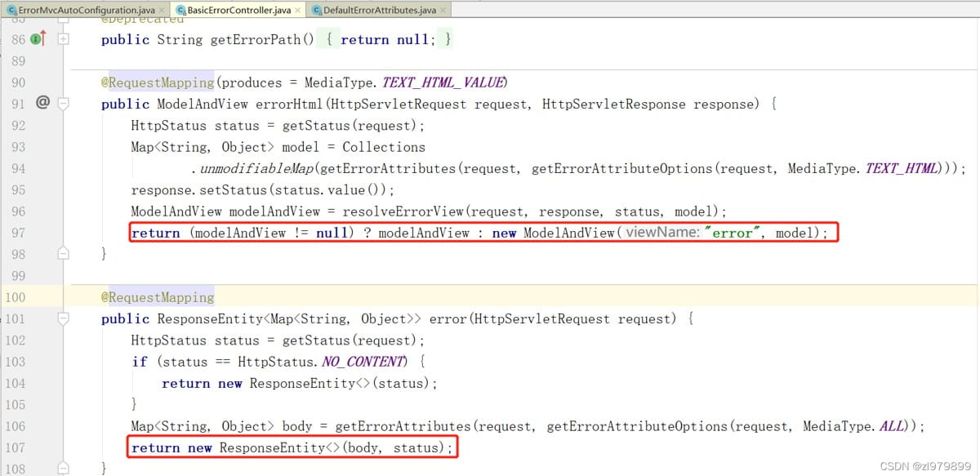Click NO_CONTENT constant on line 103
Screen dimensions: 980x476
(x=364, y=362)
